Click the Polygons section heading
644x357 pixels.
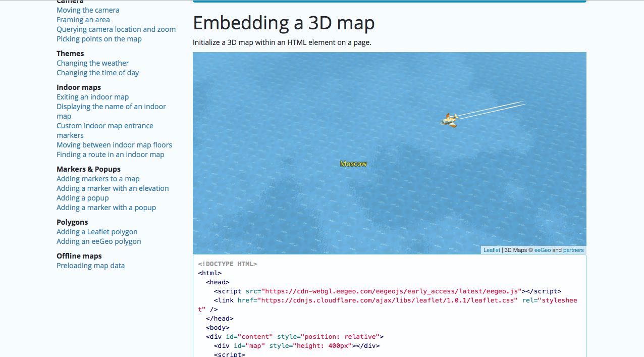point(72,222)
